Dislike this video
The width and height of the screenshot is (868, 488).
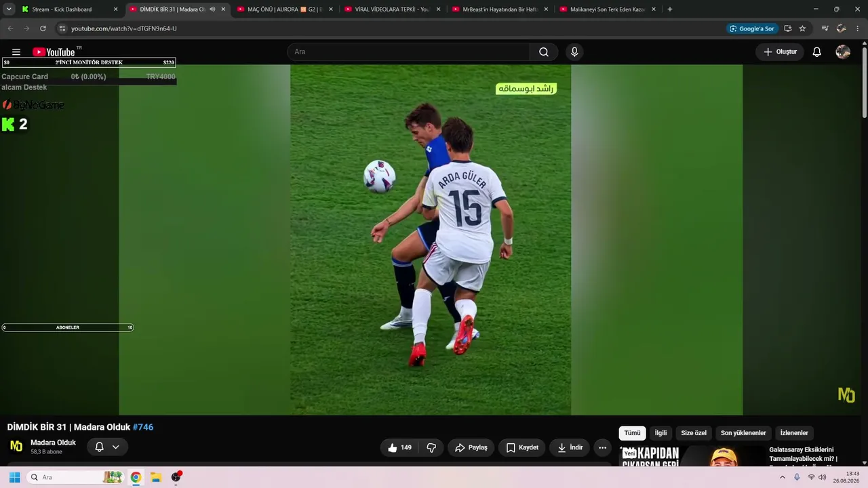coord(431,447)
